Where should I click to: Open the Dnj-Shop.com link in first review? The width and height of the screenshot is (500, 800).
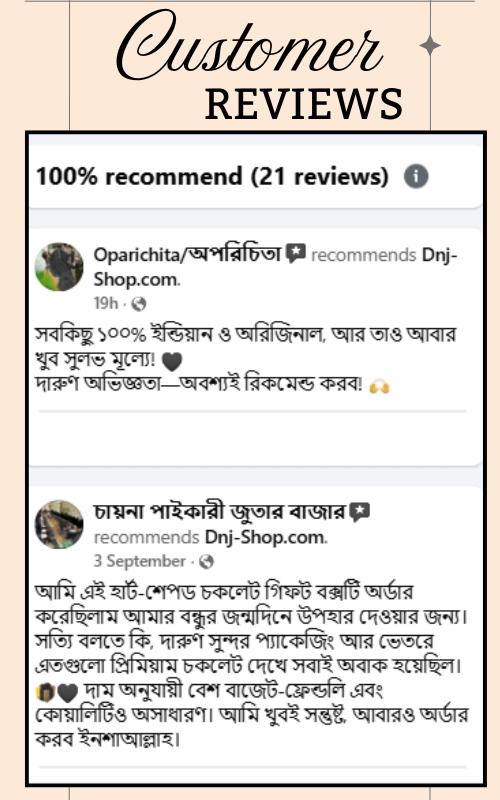coord(276,267)
